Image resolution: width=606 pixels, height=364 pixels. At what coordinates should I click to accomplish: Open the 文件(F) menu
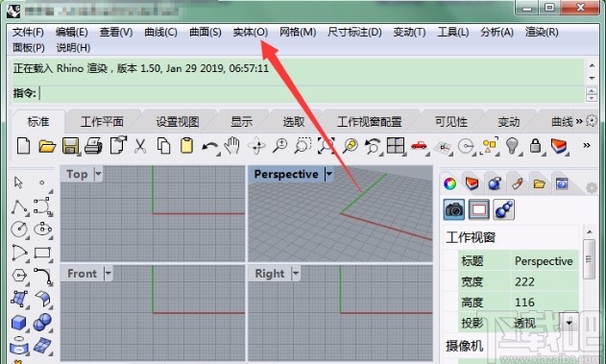[28, 32]
